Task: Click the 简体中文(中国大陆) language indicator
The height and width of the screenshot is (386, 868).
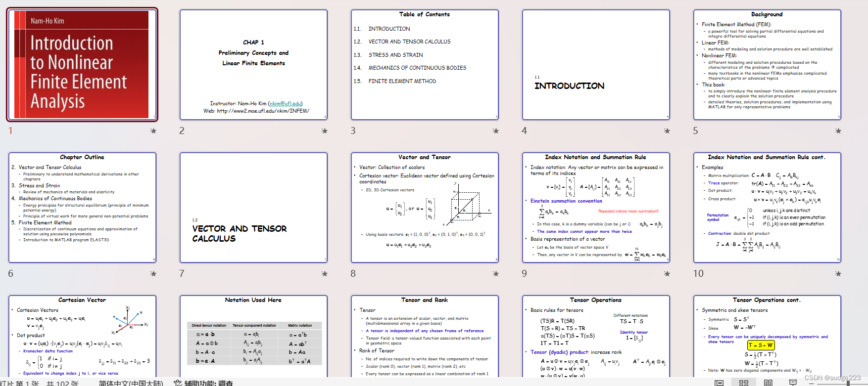Action: coord(131,383)
